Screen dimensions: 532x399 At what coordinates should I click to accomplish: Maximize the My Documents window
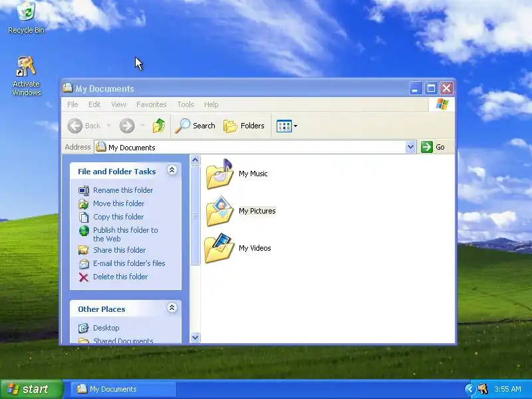431,88
